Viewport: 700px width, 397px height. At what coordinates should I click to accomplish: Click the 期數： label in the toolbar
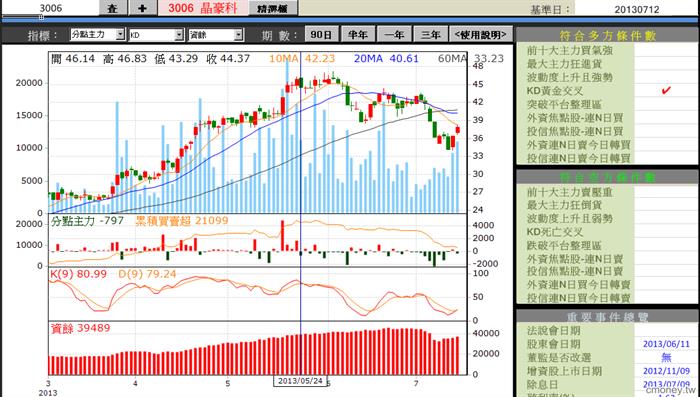click(x=279, y=35)
